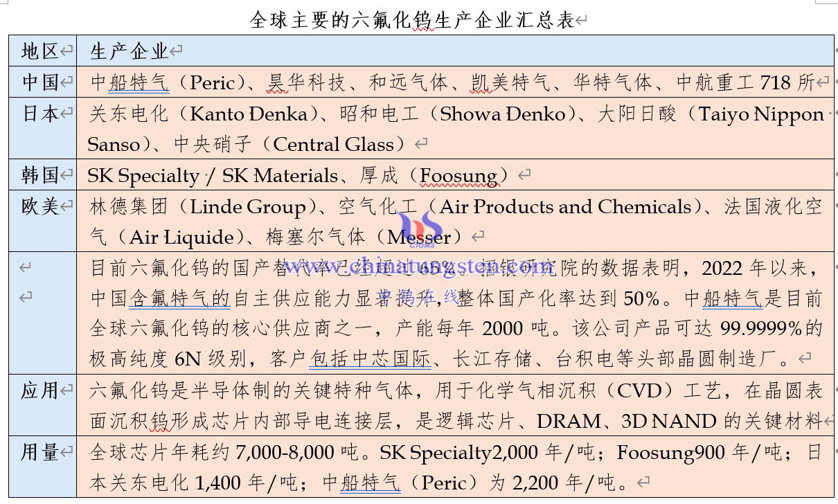Select the 地区 header cell
Screen dimensions: 838x504
point(40,51)
